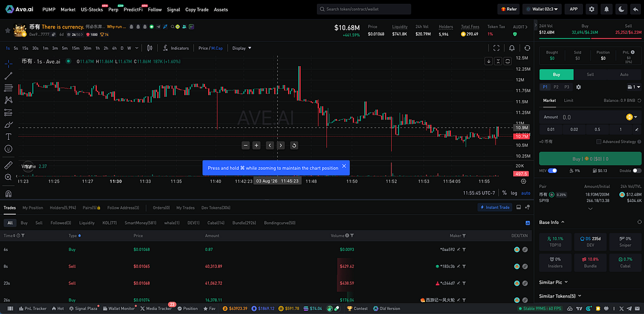Select the crosshair cursor tool
Viewport: 644px width, 314px height.
[8, 64]
